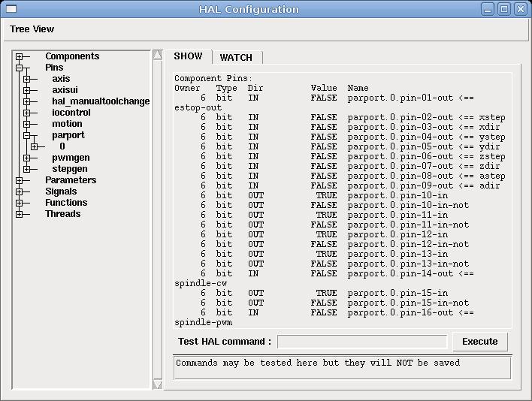Open the Tree View menu
This screenshot has width=532, height=401.
click(x=32, y=29)
